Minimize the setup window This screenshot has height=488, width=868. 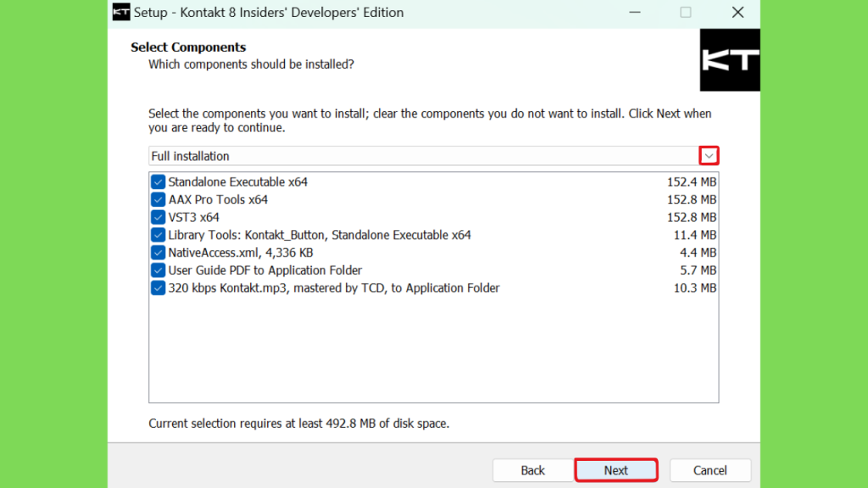pyautogui.click(x=634, y=12)
